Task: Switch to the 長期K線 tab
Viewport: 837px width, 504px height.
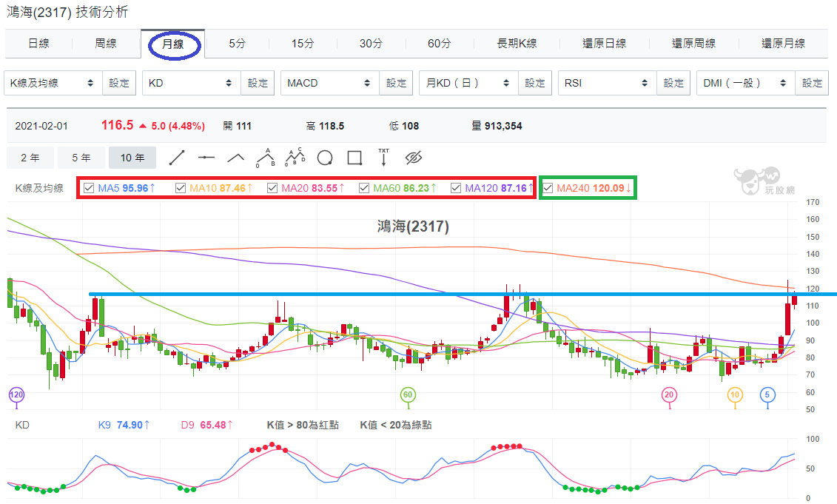Action: click(x=517, y=44)
